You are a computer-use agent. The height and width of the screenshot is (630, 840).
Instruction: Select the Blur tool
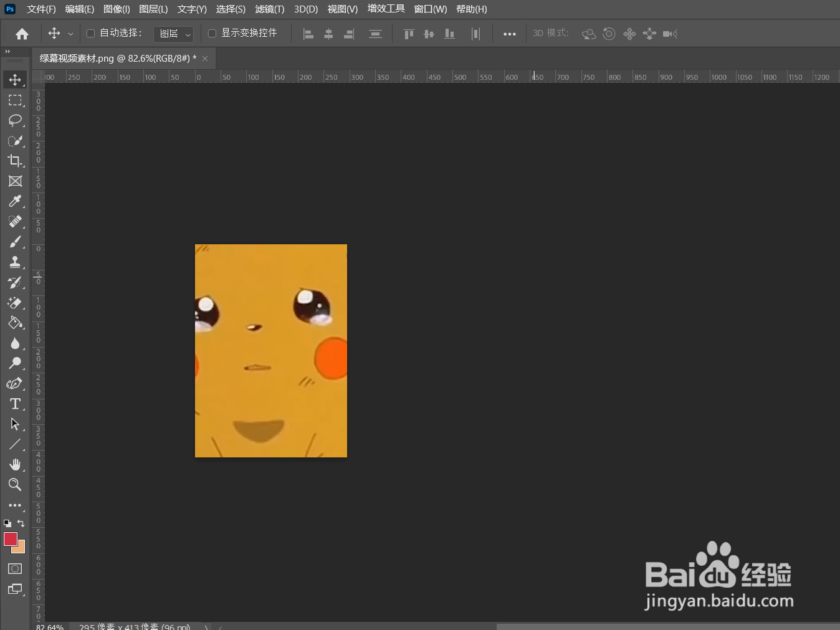[15, 343]
